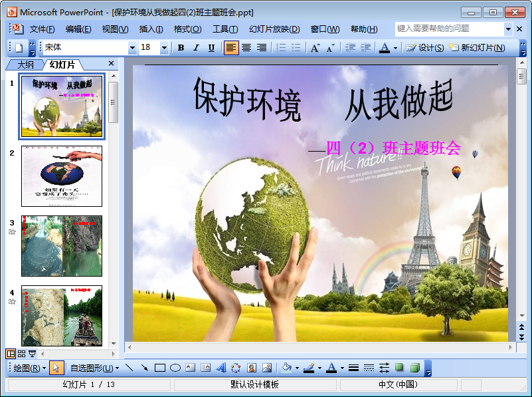
Task: Insert a vertical text box
Action: click(206, 368)
